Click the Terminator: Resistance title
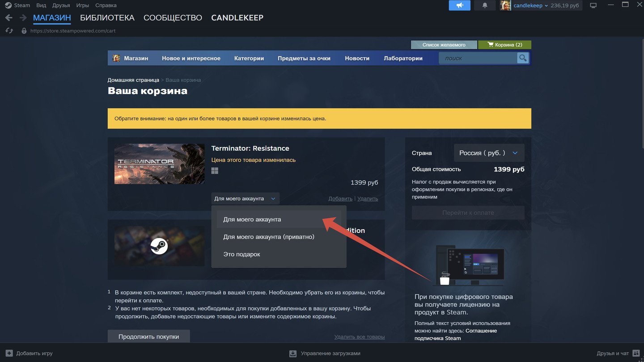 tap(250, 148)
